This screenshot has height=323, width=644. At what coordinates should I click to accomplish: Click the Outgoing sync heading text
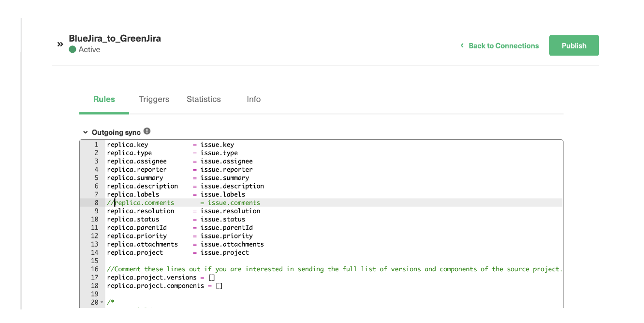click(116, 132)
